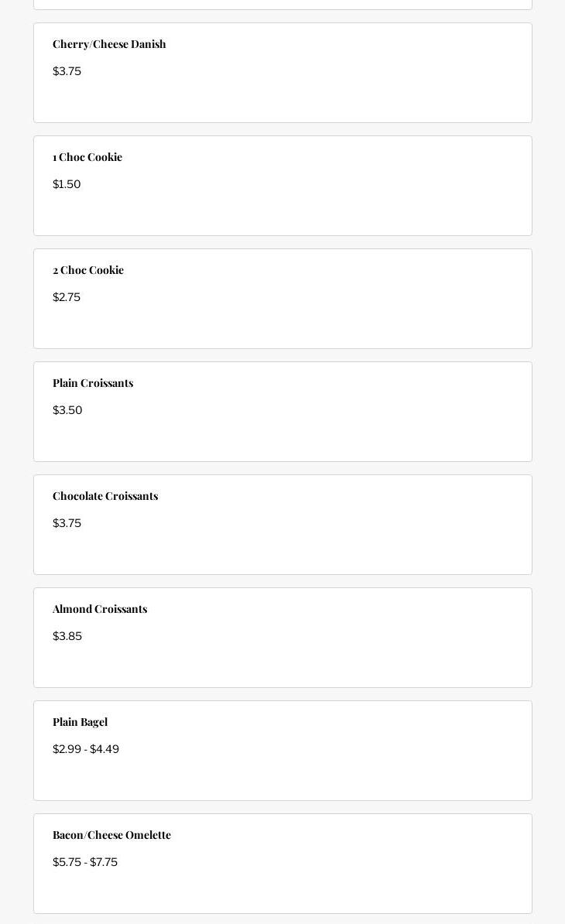Click the partially visible card at the top
This screenshot has height=924, width=565.
click(x=282, y=4)
